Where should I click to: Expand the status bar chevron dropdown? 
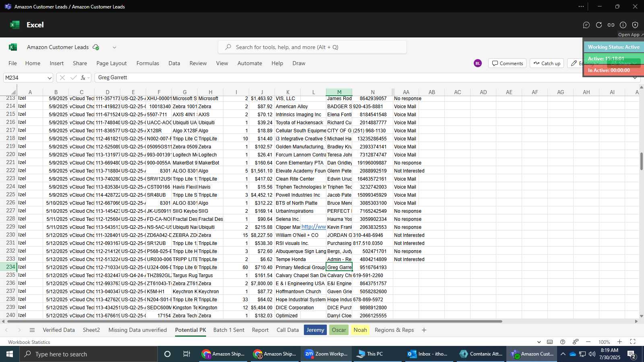[x=539, y=342]
